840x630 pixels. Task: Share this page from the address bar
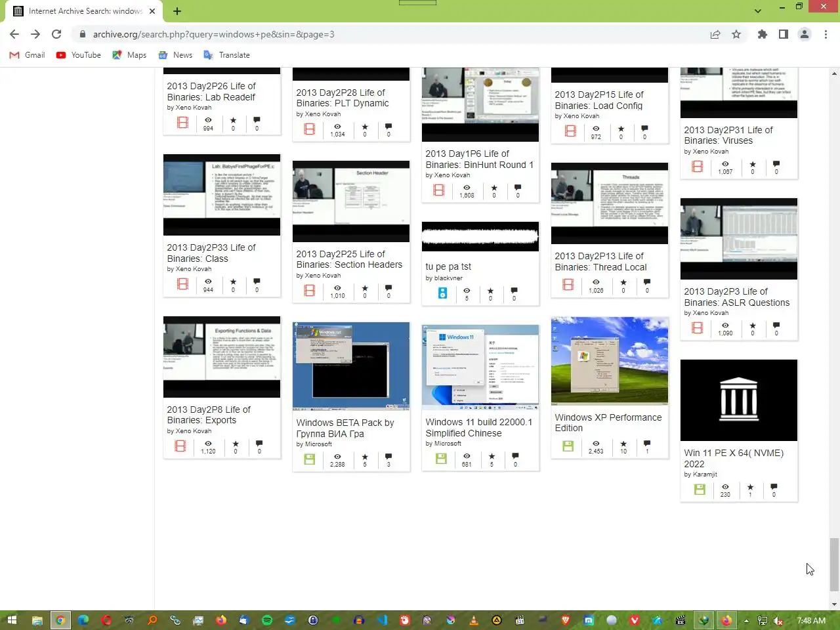click(715, 34)
